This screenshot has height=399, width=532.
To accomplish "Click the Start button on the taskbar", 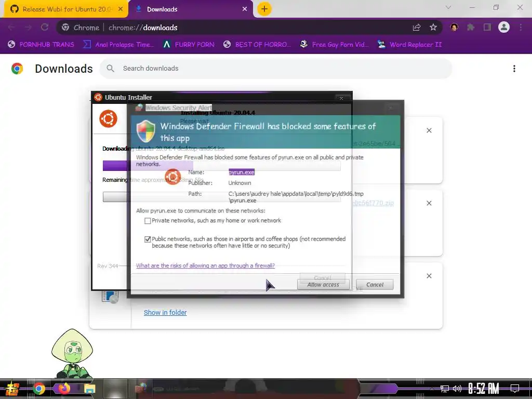I will point(12,389).
